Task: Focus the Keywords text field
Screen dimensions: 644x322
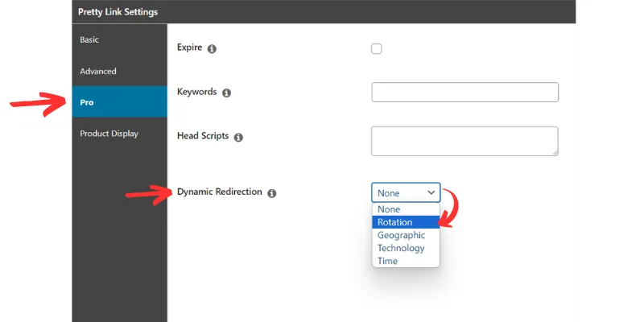Action: click(x=464, y=93)
